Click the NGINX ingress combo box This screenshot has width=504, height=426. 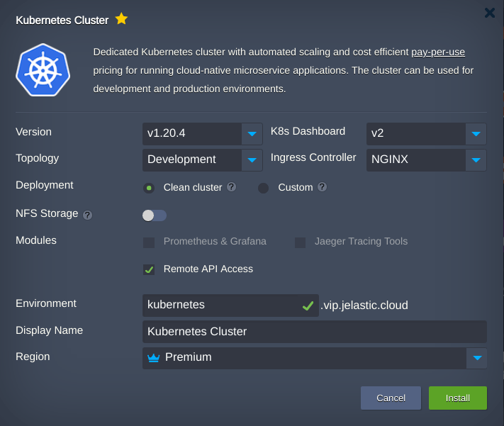click(x=427, y=159)
